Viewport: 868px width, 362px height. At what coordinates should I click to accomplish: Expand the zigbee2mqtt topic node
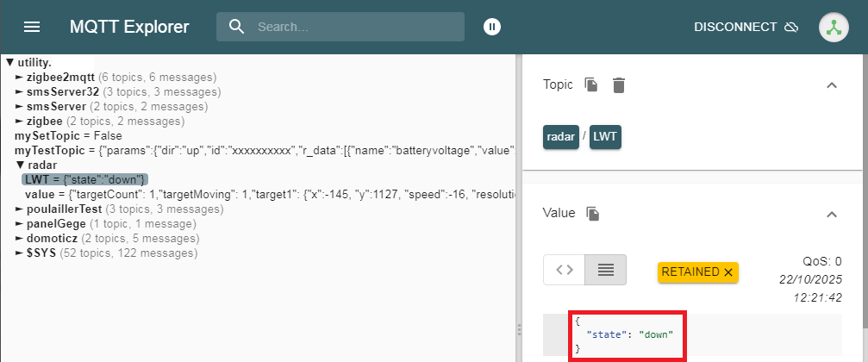(19, 78)
